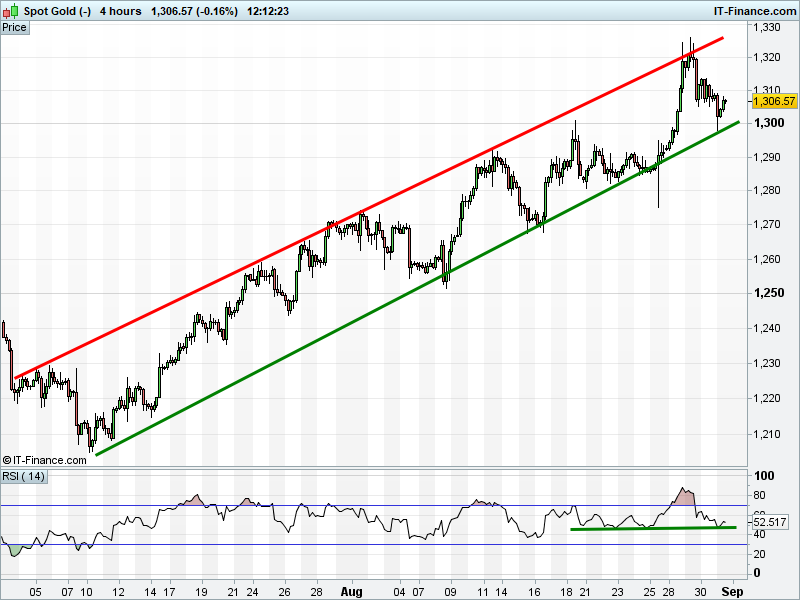Select the Spot Gold (-) instrument title

(x=58, y=11)
